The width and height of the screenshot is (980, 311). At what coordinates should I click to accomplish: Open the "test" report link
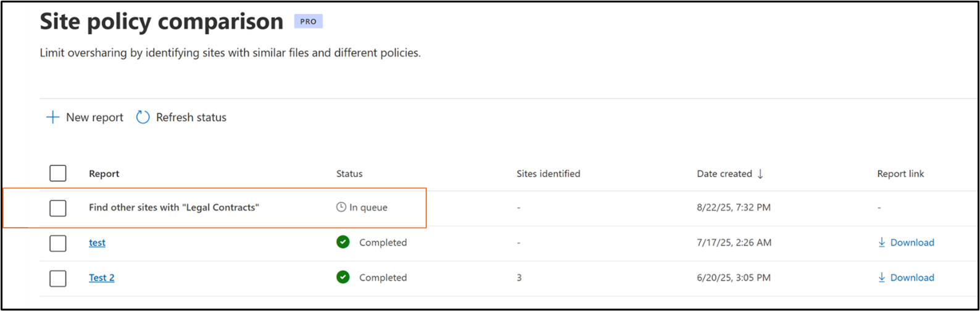[97, 243]
